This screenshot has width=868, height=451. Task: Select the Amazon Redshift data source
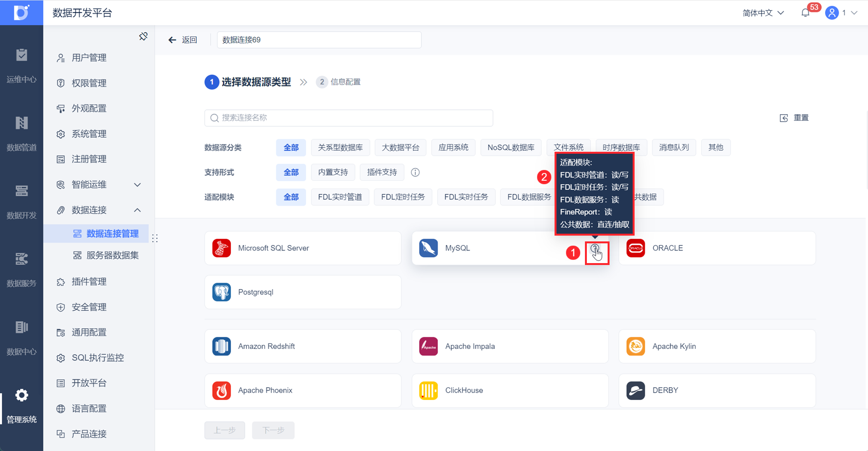(x=303, y=346)
